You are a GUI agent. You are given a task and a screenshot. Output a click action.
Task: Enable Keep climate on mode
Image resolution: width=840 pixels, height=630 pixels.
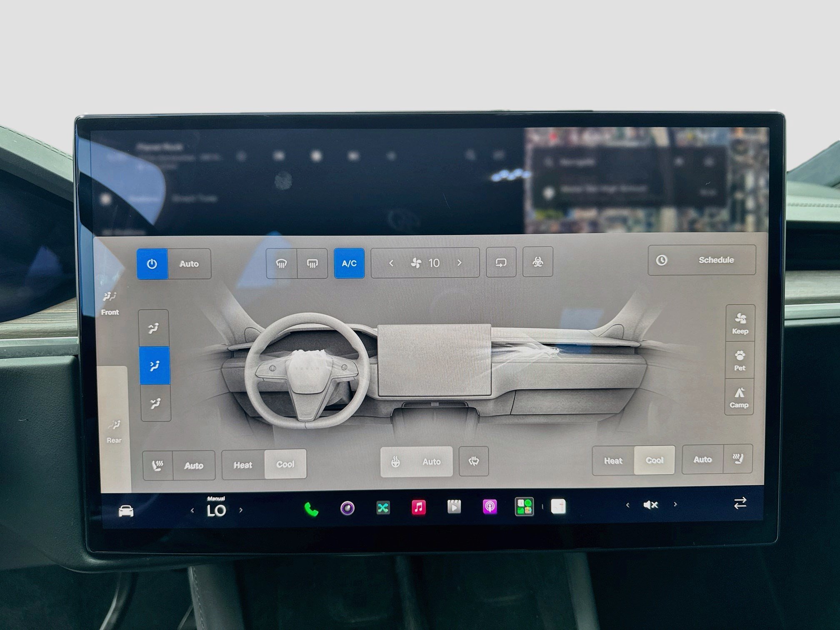tap(740, 323)
